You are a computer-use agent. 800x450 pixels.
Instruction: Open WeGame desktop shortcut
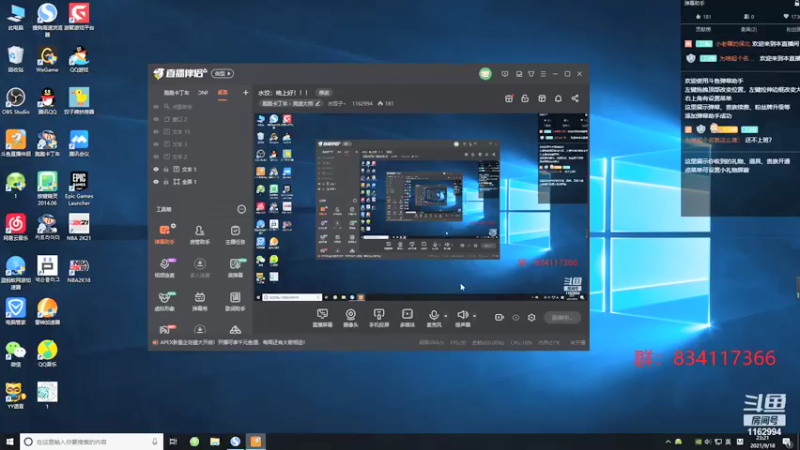click(47, 59)
